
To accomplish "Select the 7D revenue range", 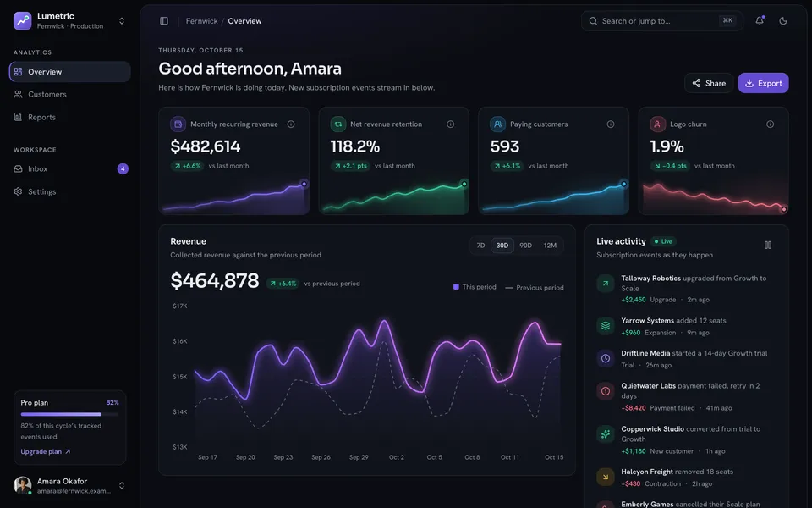I will coord(480,246).
